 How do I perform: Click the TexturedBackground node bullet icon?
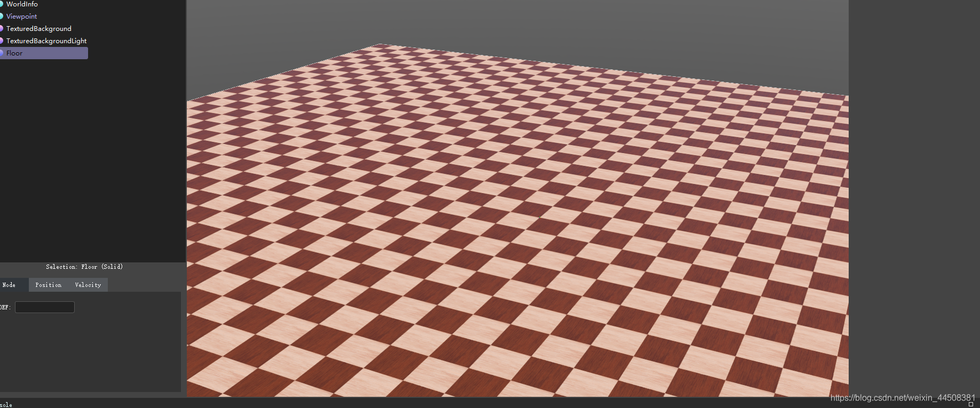point(1,29)
